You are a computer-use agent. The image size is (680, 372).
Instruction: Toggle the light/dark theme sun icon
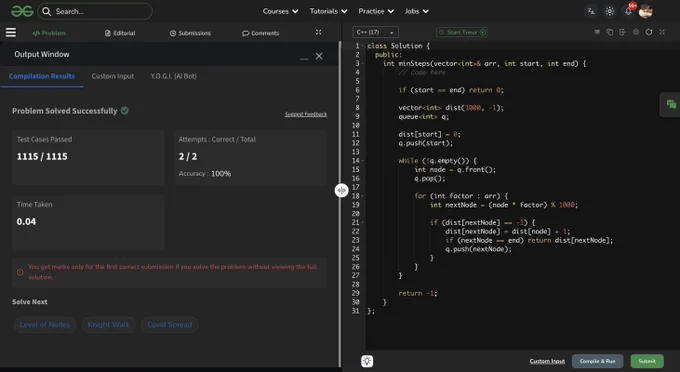click(610, 11)
